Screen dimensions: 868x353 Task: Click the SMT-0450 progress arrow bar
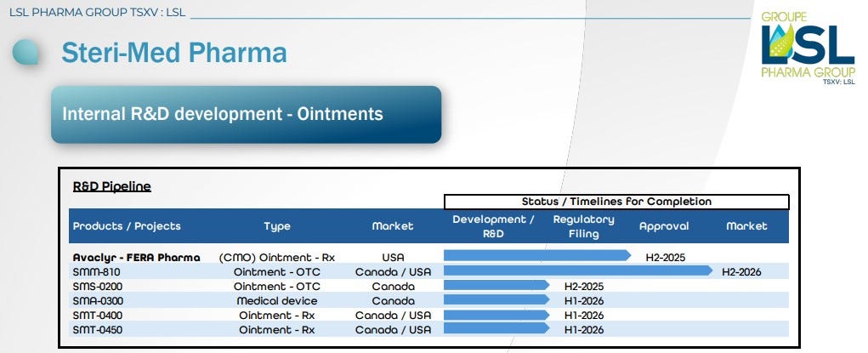tap(497, 328)
